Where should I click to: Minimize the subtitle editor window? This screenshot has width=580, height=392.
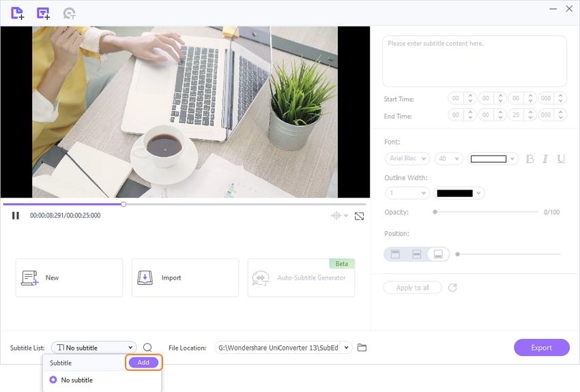pyautogui.click(x=553, y=8)
